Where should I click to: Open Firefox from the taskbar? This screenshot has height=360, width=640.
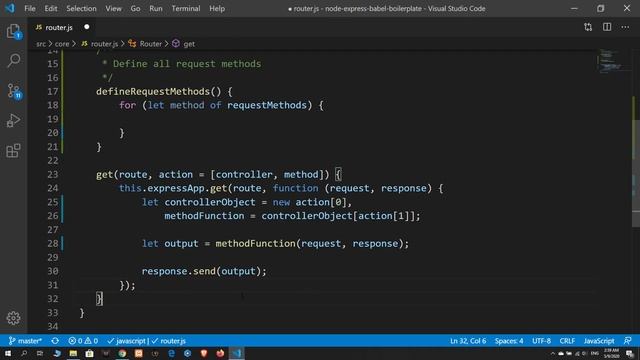pyautogui.click(x=220, y=353)
